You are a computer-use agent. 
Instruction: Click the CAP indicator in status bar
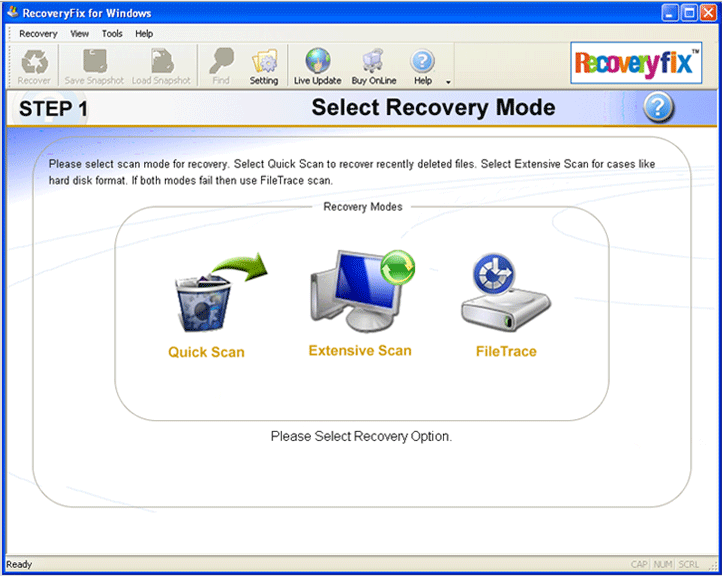point(640,564)
